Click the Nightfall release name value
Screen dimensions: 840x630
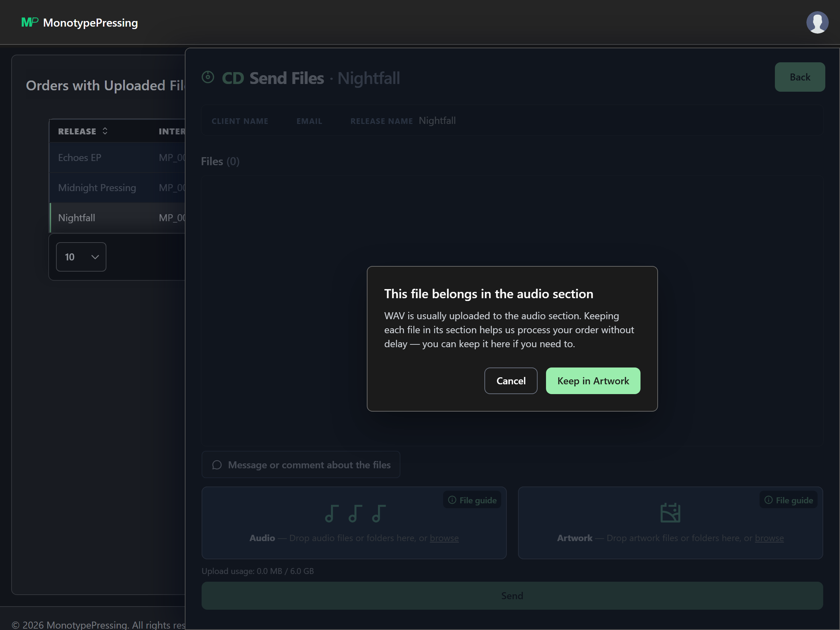[437, 121]
